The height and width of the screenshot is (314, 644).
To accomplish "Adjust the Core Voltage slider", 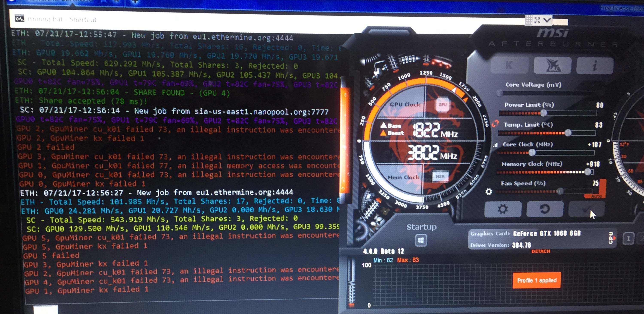I will pyautogui.click(x=547, y=93).
